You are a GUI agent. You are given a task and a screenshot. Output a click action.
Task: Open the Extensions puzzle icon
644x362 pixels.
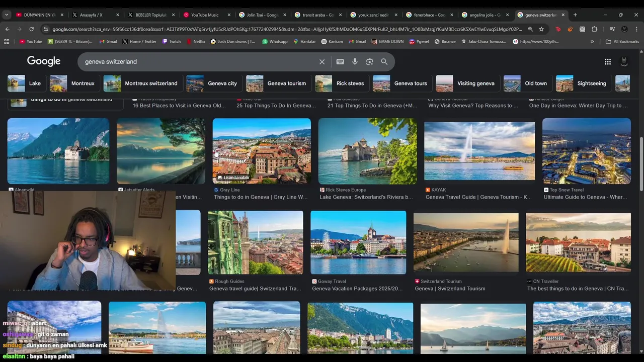tap(594, 29)
